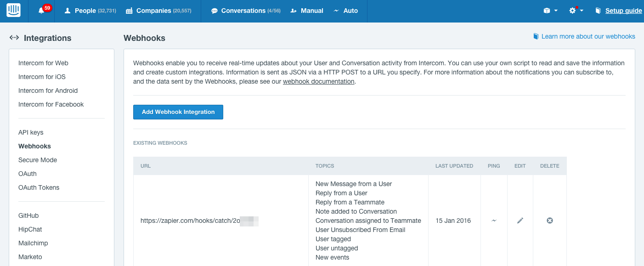Image resolution: width=644 pixels, height=266 pixels.
Task: Ping the Zapier webhook
Action: [x=494, y=221]
